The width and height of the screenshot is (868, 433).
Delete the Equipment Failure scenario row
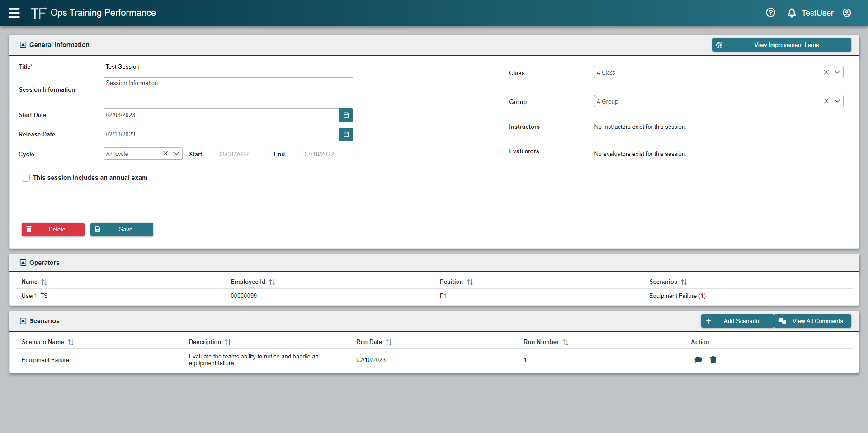(713, 360)
